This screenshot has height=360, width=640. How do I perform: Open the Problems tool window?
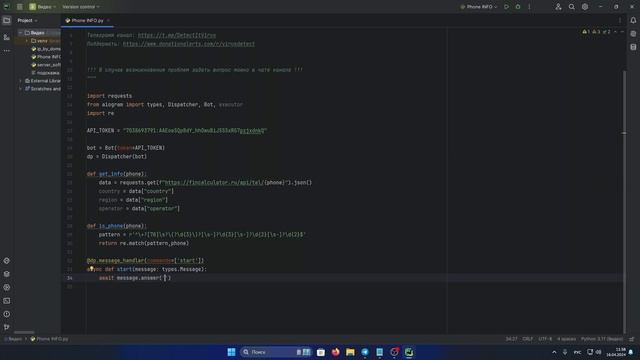(x=7, y=314)
